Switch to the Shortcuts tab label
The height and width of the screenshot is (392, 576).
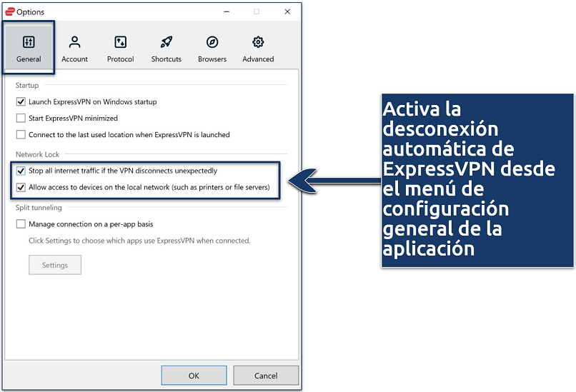(167, 59)
